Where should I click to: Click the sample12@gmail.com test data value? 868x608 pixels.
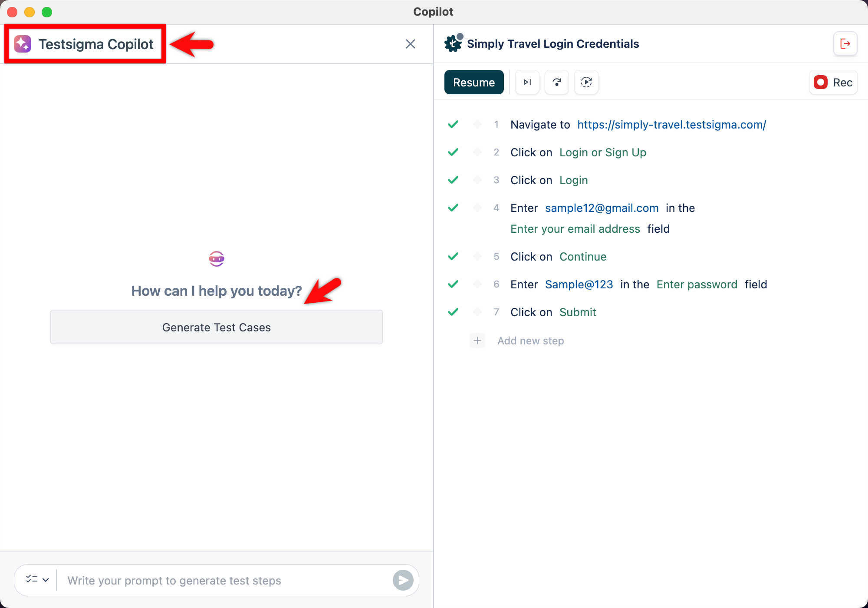pyautogui.click(x=602, y=208)
